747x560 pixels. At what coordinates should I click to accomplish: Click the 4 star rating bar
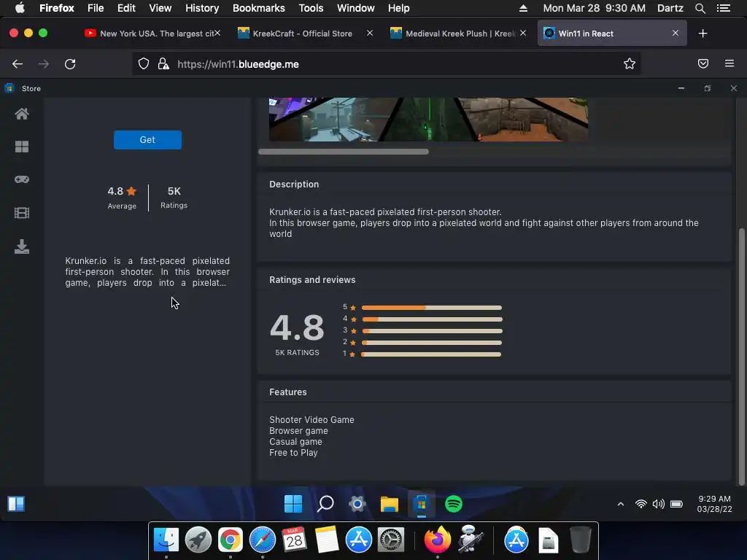click(x=432, y=319)
